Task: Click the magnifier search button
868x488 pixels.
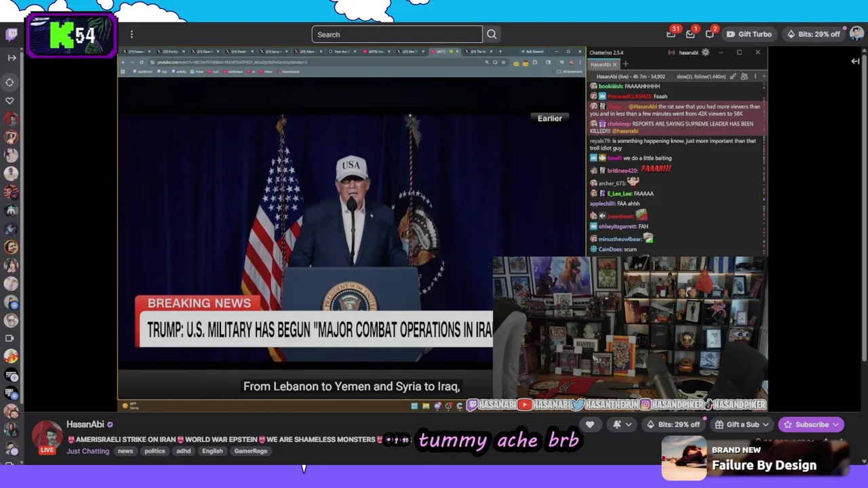Action: click(492, 35)
